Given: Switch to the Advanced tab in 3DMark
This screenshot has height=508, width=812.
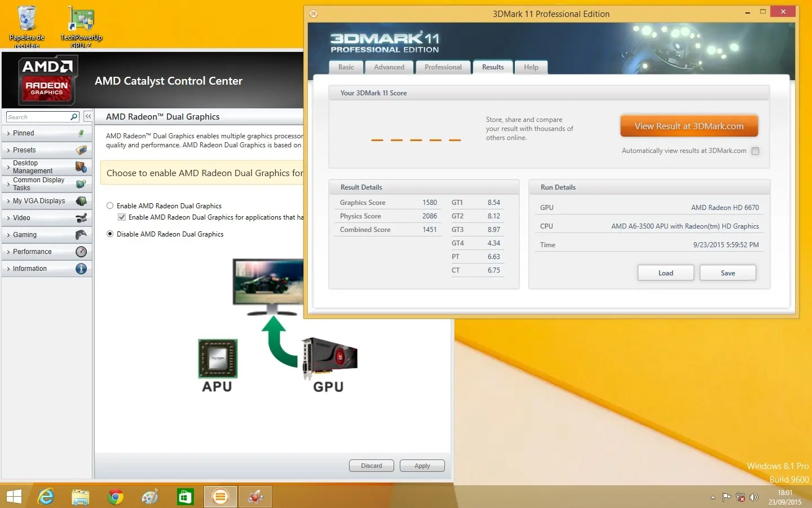Looking at the screenshot, I should point(389,67).
